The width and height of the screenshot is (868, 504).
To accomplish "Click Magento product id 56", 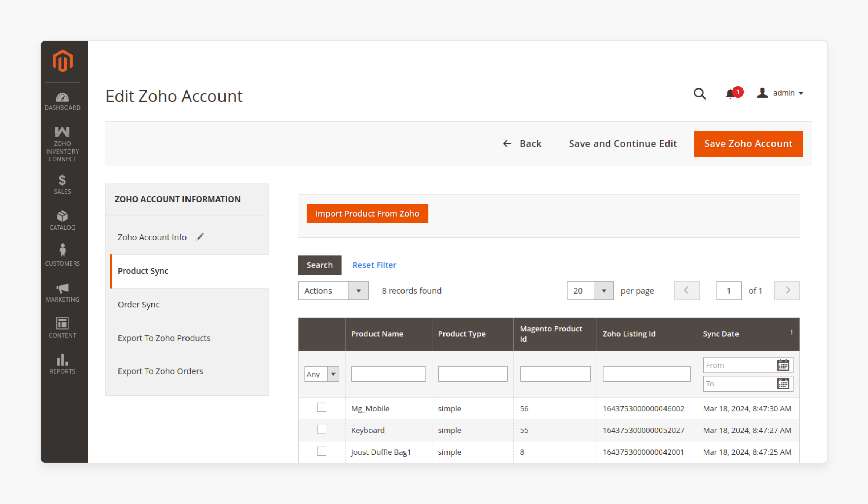I will tap(524, 408).
